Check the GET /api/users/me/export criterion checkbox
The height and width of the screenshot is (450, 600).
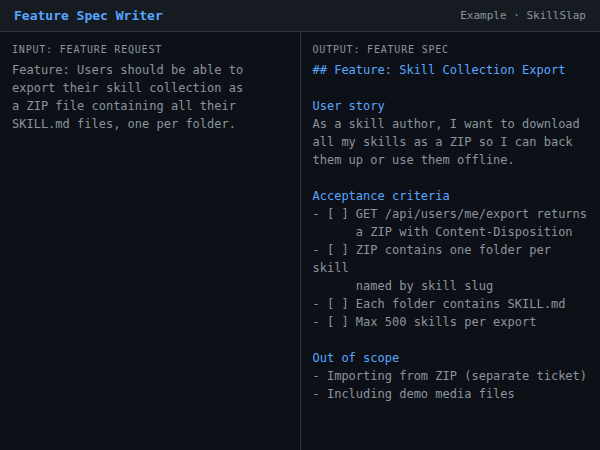click(x=334, y=214)
